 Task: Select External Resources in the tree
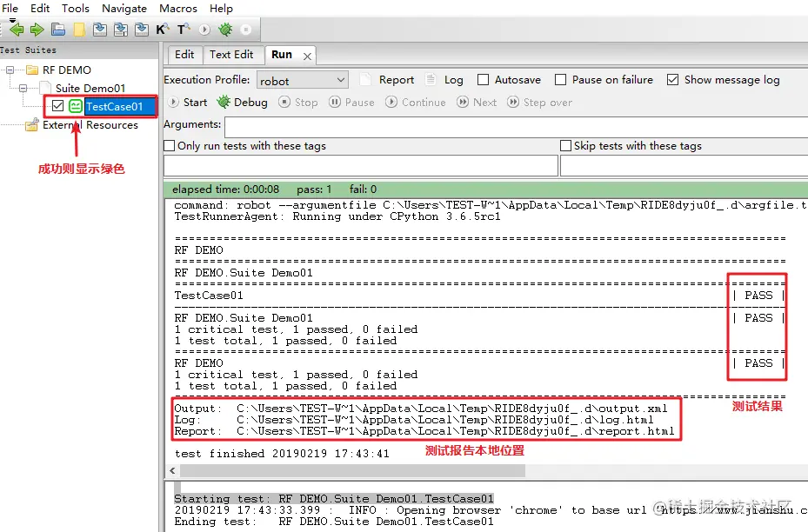(x=90, y=124)
